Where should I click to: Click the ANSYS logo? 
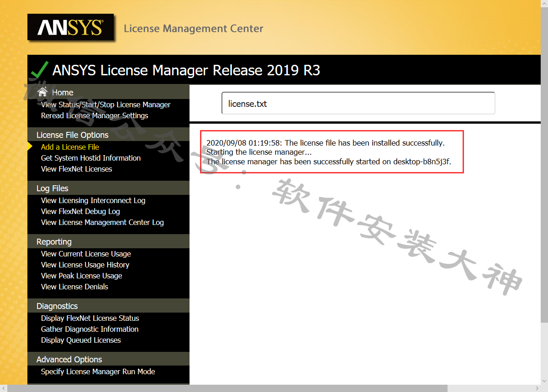[x=71, y=27]
